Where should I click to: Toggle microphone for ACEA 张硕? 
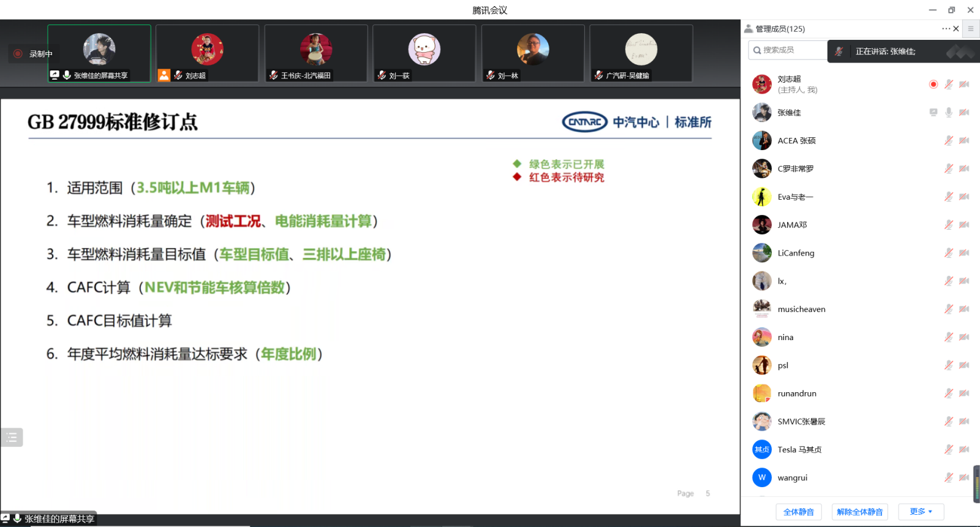948,141
